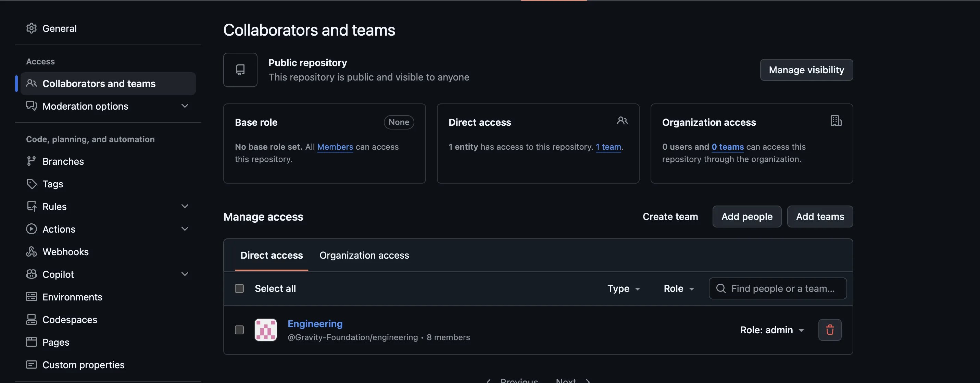The width and height of the screenshot is (980, 383).
Task: Open Pages settings
Action: pyautogui.click(x=108, y=342)
